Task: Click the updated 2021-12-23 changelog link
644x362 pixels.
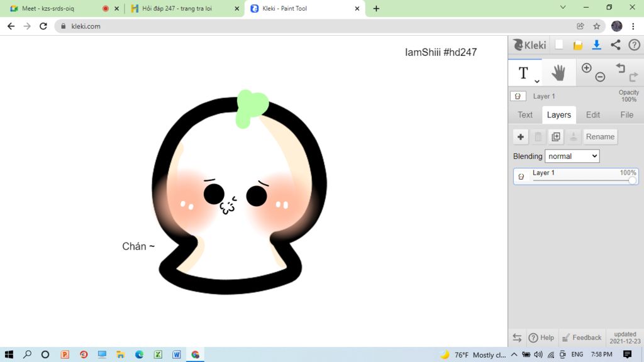Action: [625, 337]
